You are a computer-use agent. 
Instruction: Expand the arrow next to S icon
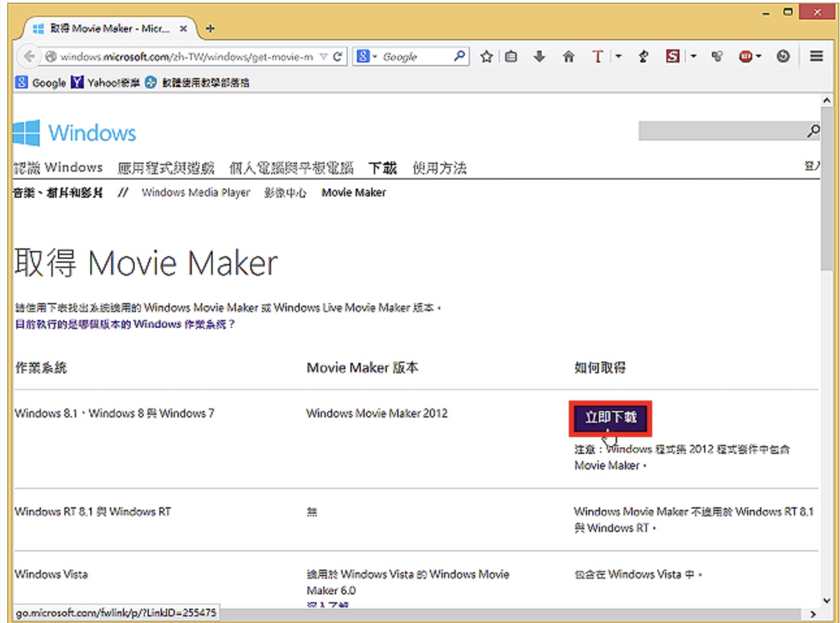tap(693, 57)
